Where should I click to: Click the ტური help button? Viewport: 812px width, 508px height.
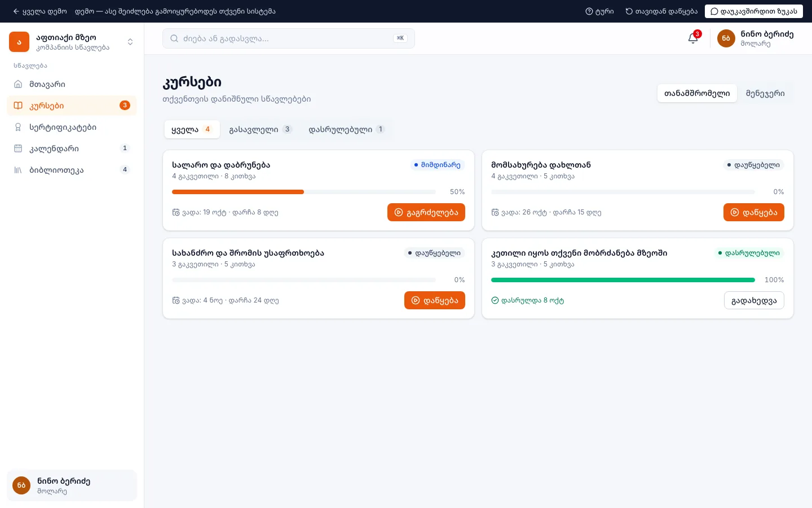[599, 11]
